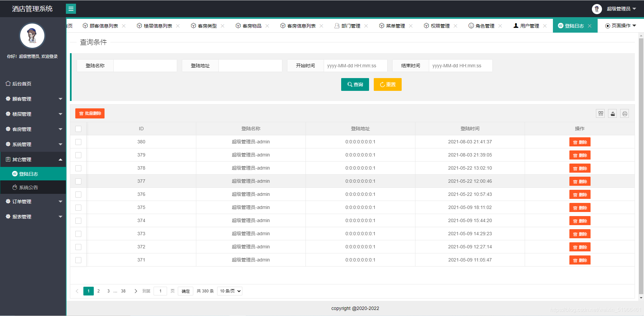
Task: Click the export data icon above the table
Action: click(612, 113)
